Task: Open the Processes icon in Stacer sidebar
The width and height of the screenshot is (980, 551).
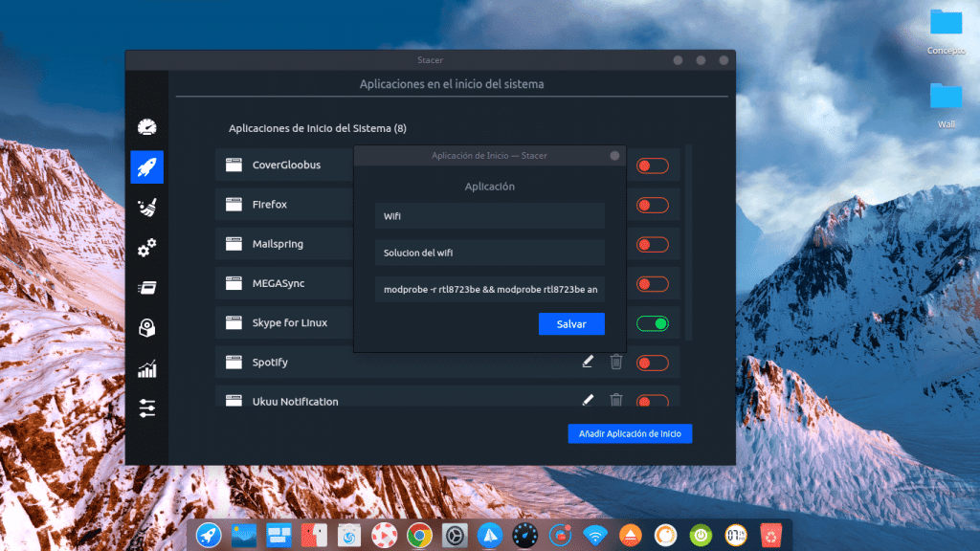Action: click(146, 287)
